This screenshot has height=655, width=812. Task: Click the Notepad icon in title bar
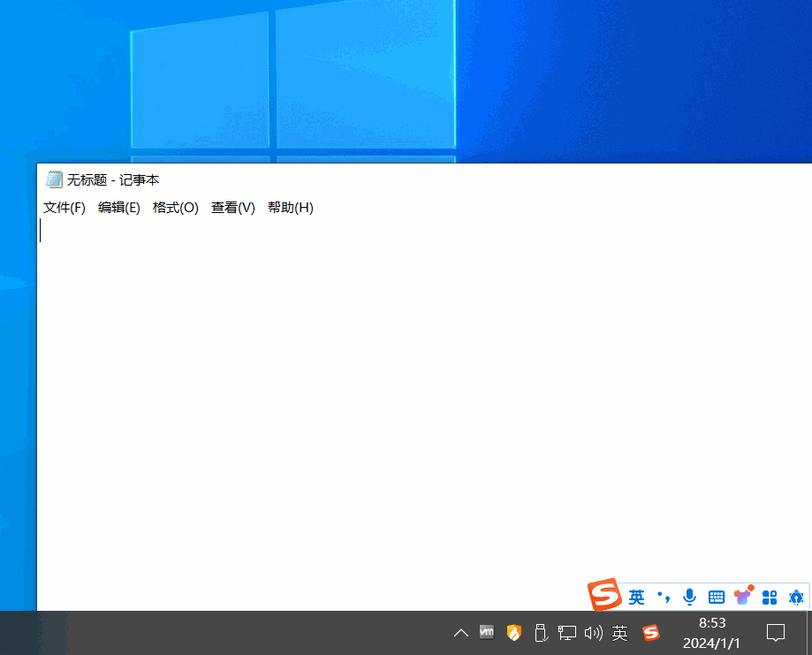click(x=54, y=179)
